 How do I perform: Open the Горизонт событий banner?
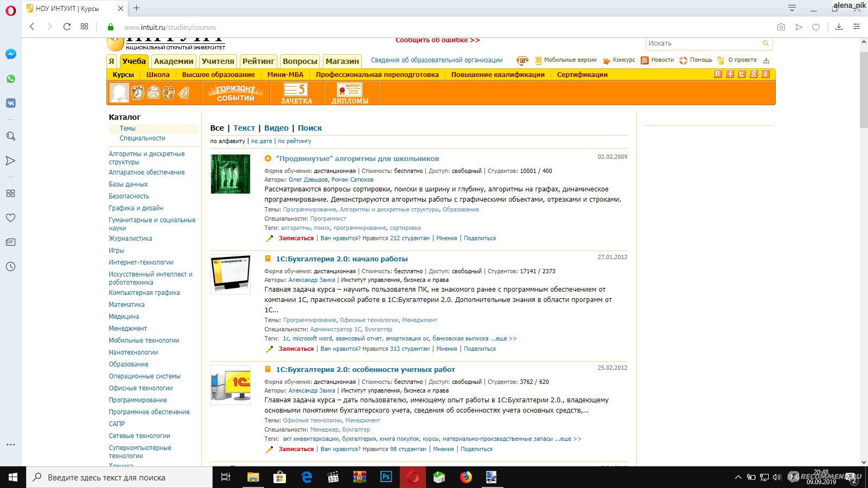(235, 93)
